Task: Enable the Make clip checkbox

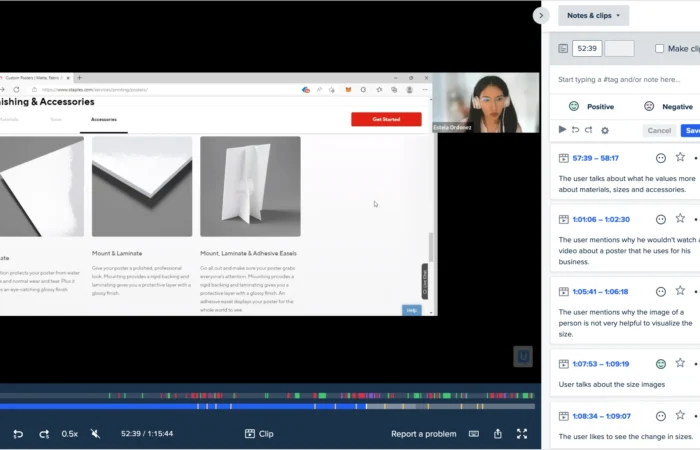Action: pos(659,48)
